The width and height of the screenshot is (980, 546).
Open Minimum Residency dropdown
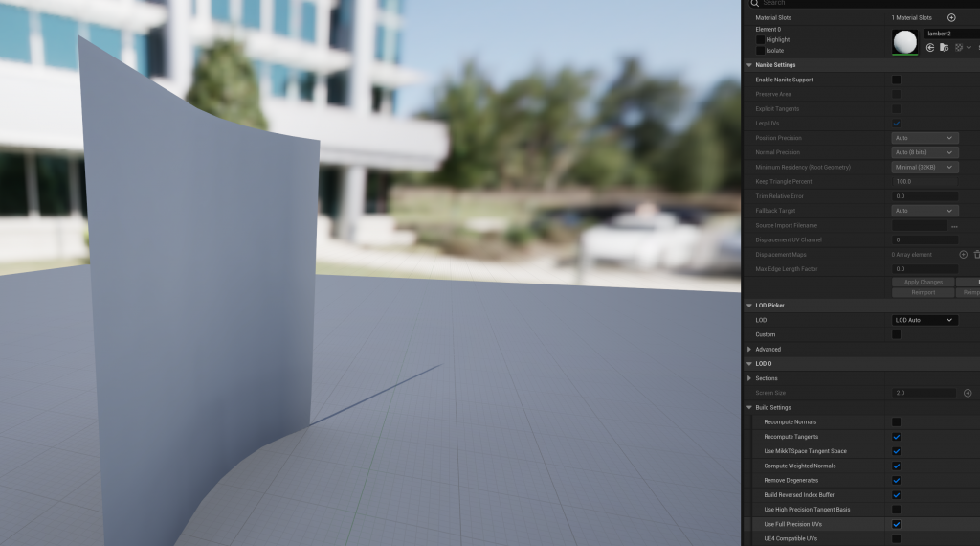(924, 167)
